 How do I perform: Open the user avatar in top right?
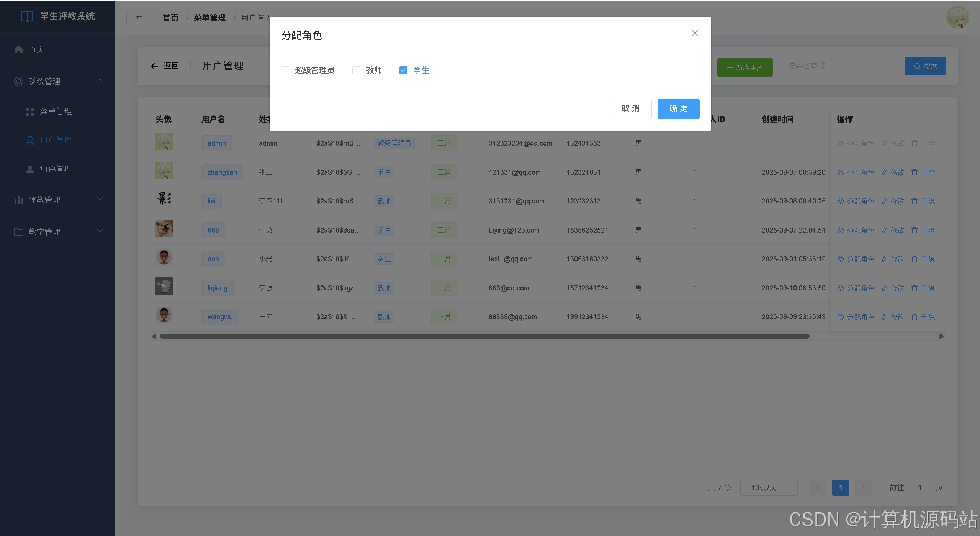coord(957,17)
